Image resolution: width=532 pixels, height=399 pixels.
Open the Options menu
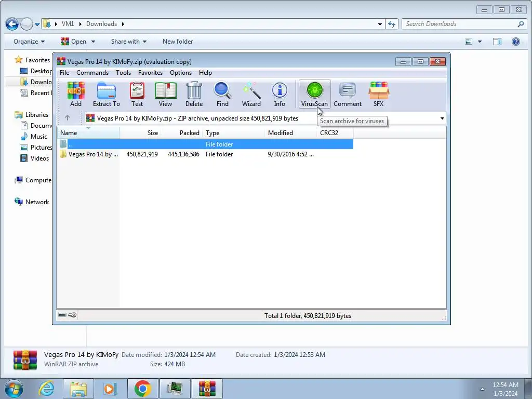tap(181, 73)
